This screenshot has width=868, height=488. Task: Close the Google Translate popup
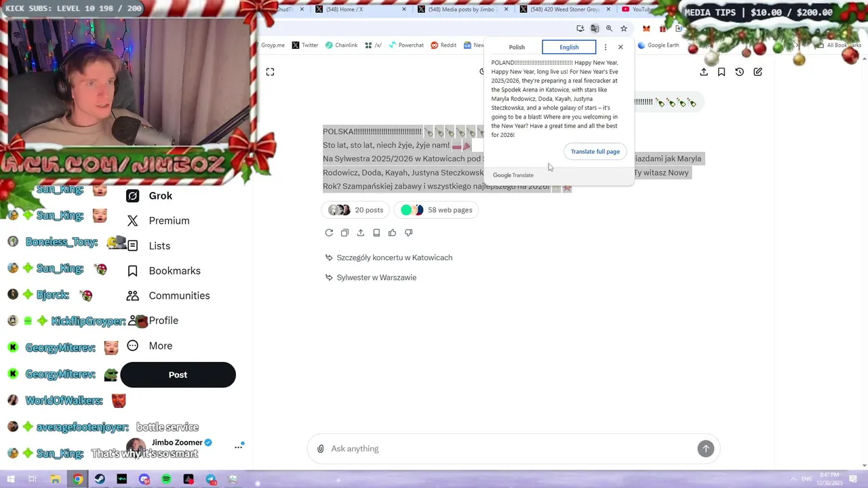(620, 47)
